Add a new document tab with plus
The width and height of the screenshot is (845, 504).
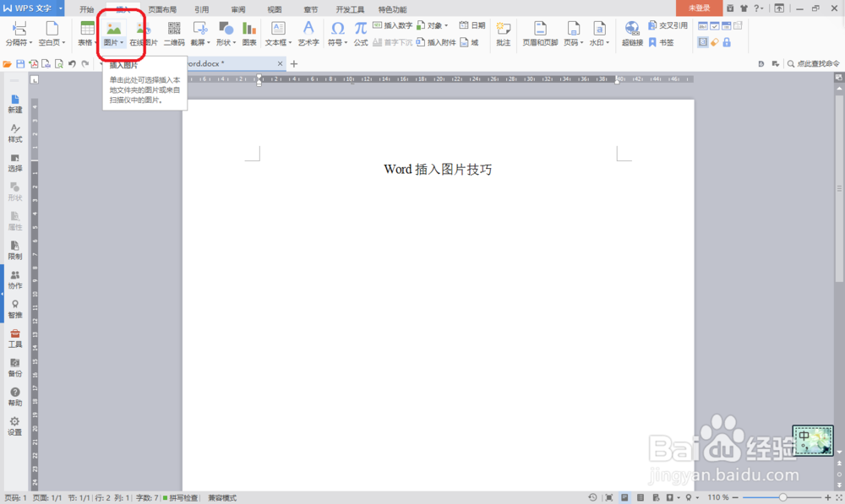tap(294, 63)
